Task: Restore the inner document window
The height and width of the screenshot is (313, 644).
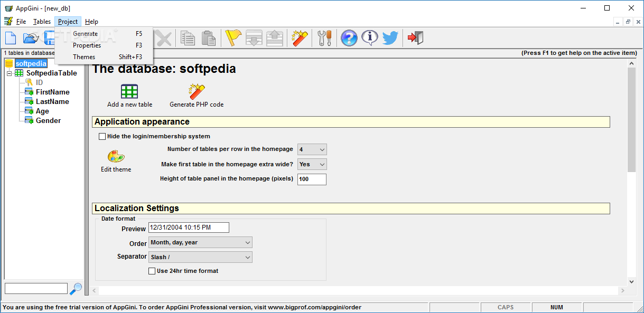Action: coord(628,22)
